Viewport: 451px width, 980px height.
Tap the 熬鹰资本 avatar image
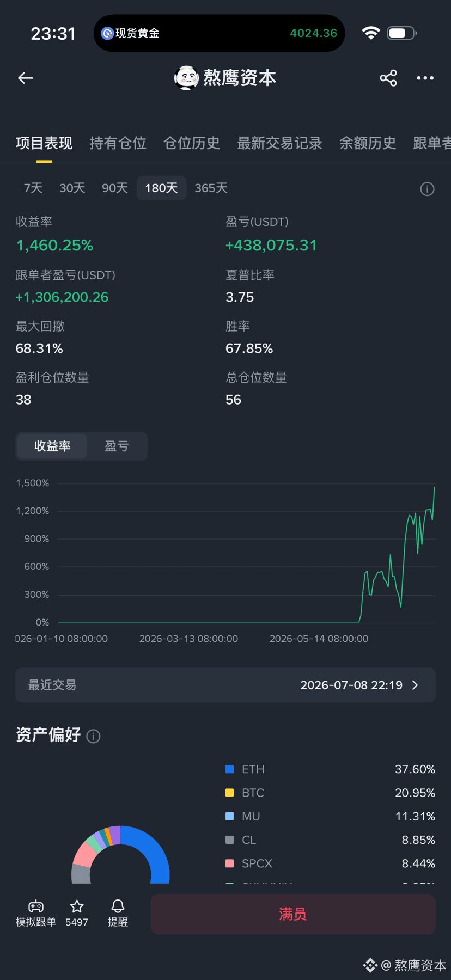click(x=186, y=78)
